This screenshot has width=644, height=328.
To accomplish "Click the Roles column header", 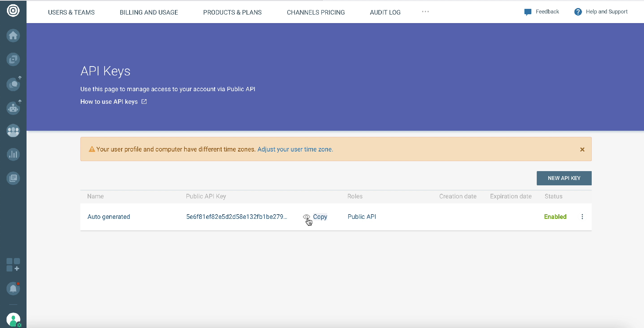I will (355, 196).
